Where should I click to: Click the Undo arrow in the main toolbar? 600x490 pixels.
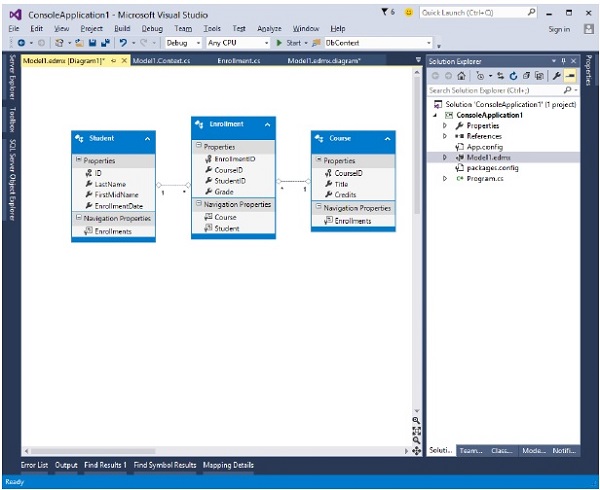pos(121,44)
